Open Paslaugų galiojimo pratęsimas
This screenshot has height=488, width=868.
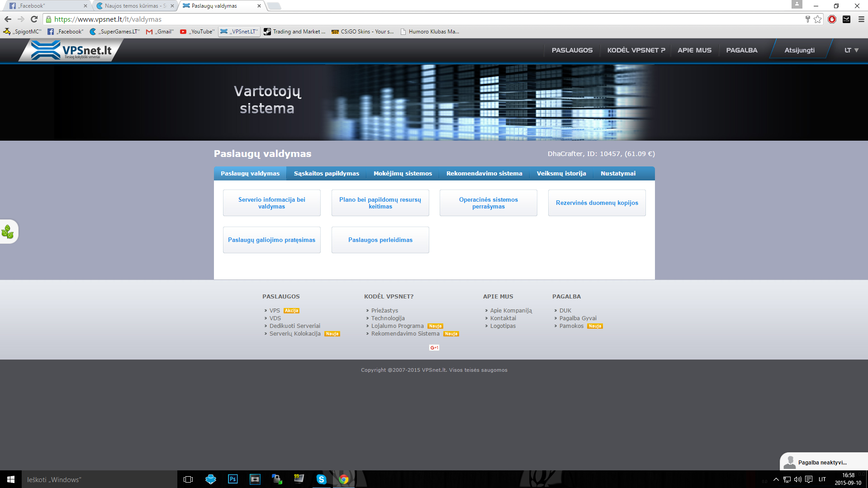272,240
